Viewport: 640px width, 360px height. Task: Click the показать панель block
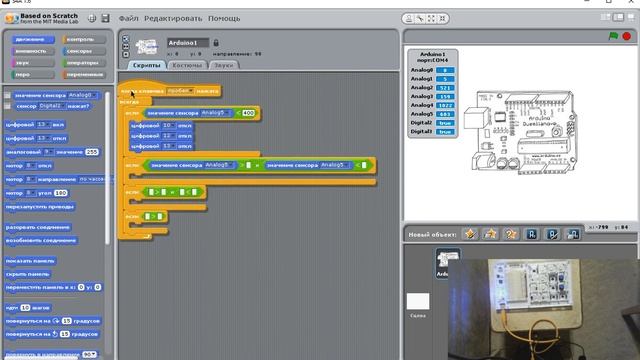point(30,261)
